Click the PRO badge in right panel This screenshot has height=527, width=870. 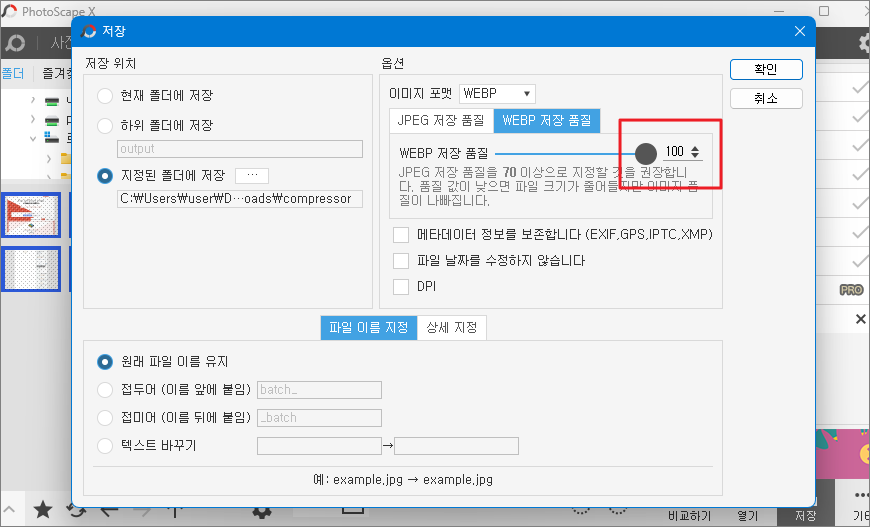851,290
